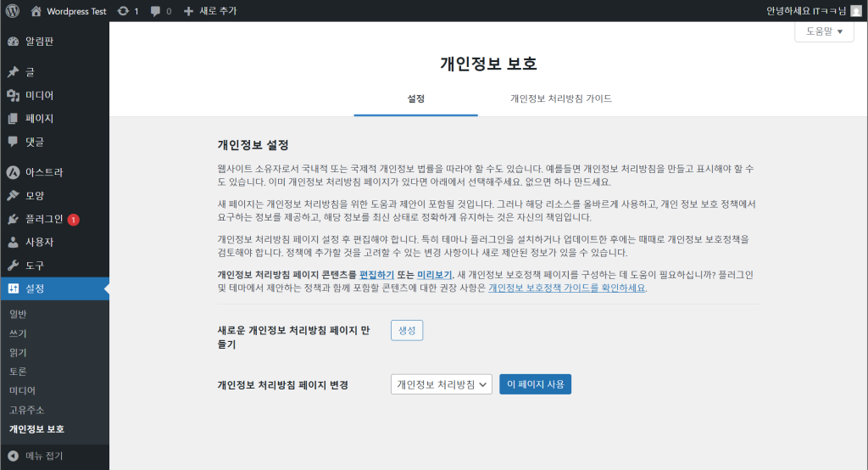Open the 도구 menu label
868x470 pixels.
coord(34,266)
